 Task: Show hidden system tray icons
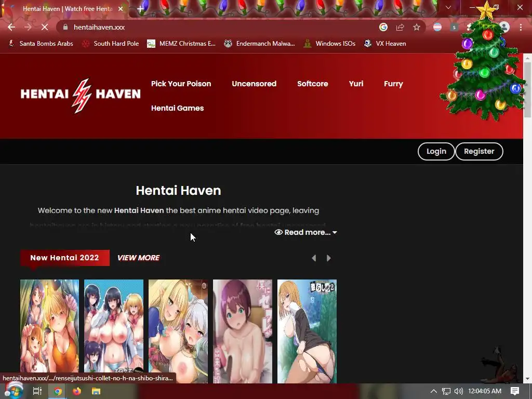click(x=434, y=391)
